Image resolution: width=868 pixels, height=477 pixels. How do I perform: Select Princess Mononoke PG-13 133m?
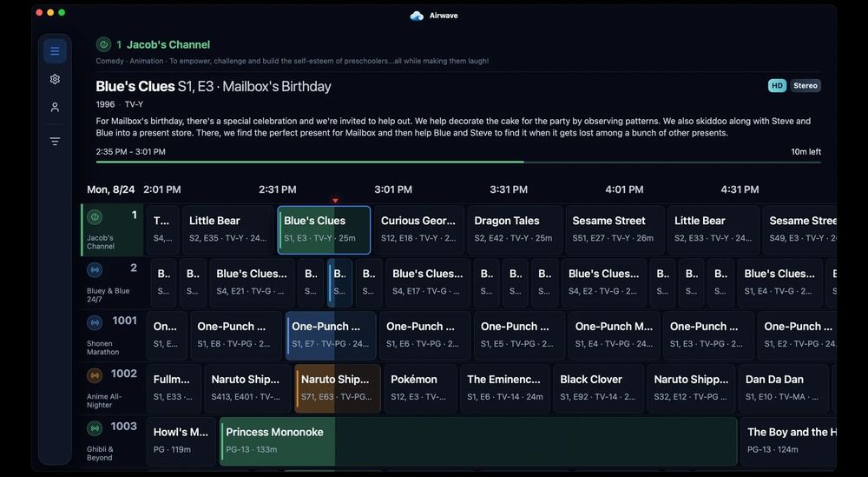[478, 441]
